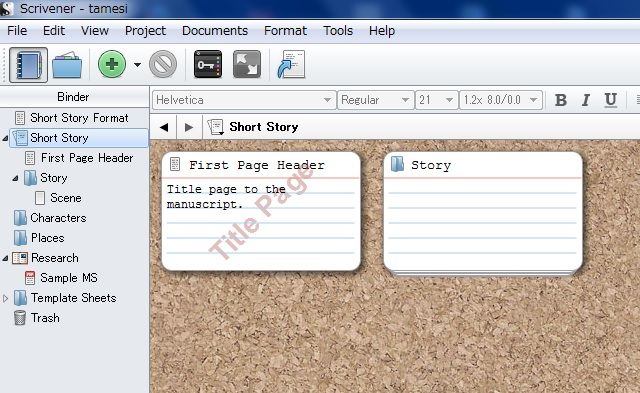This screenshot has width=640, height=393.
Task: Click the gray Trash/Delete toolbar icon
Action: click(x=163, y=64)
